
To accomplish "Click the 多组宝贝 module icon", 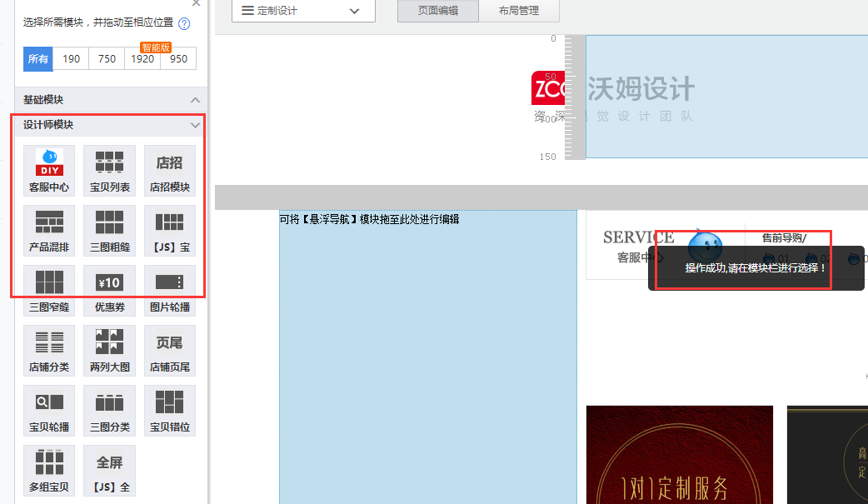I will (49, 470).
